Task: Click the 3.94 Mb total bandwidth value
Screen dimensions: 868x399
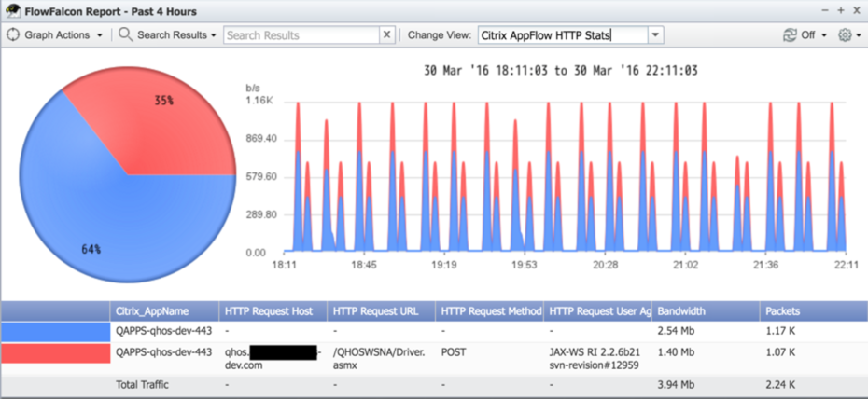Action: [676, 385]
